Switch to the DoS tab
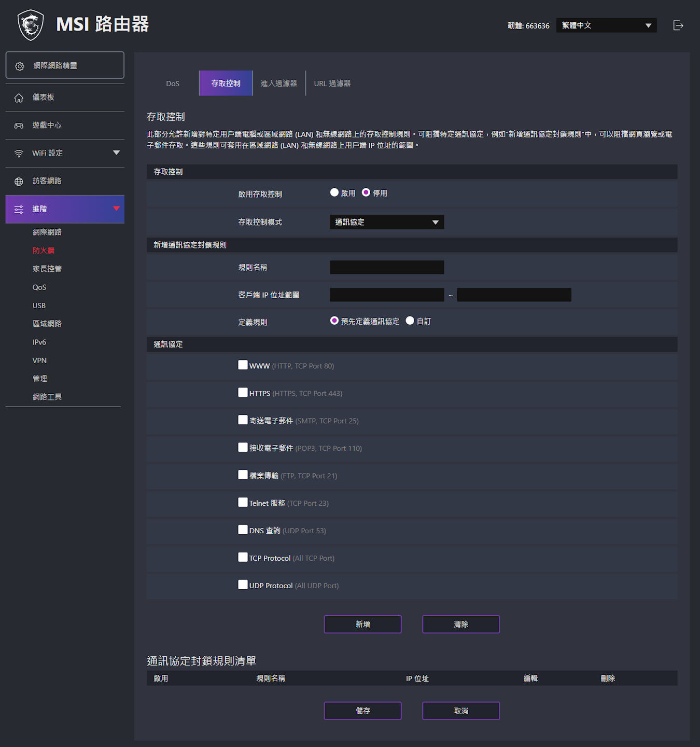The image size is (700, 747). (173, 84)
